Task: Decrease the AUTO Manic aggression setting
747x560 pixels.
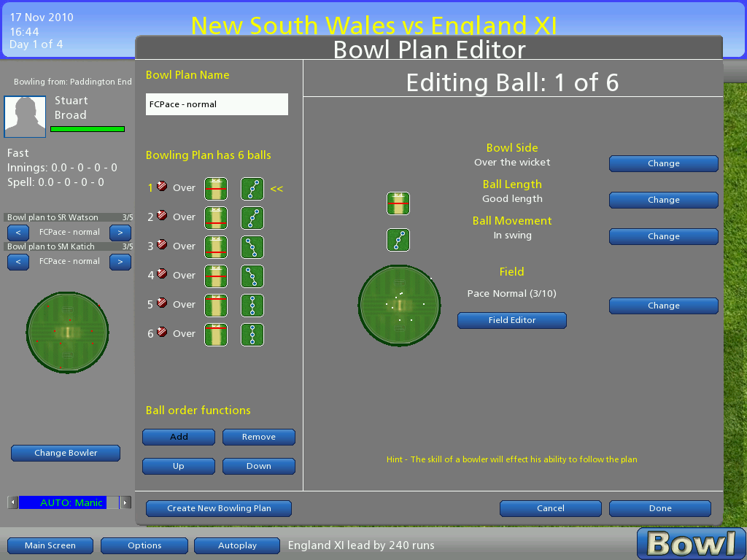Action: coord(13,502)
